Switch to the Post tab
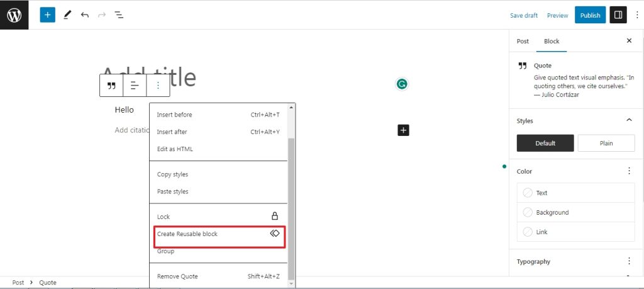The width and height of the screenshot is (644, 289). pos(523,41)
